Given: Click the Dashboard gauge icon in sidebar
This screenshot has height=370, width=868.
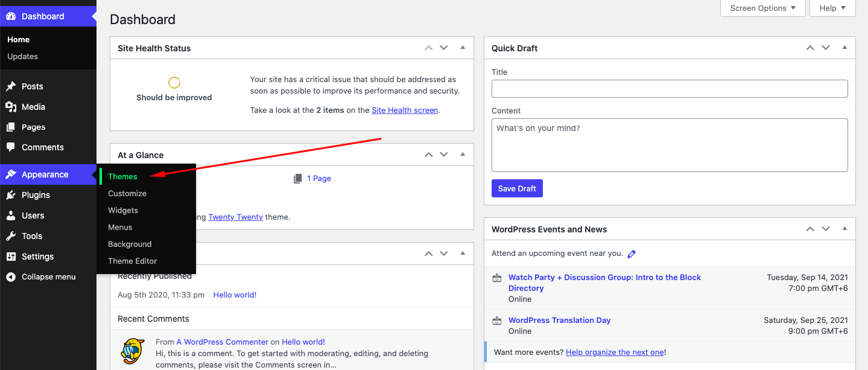Looking at the screenshot, I should (x=11, y=16).
